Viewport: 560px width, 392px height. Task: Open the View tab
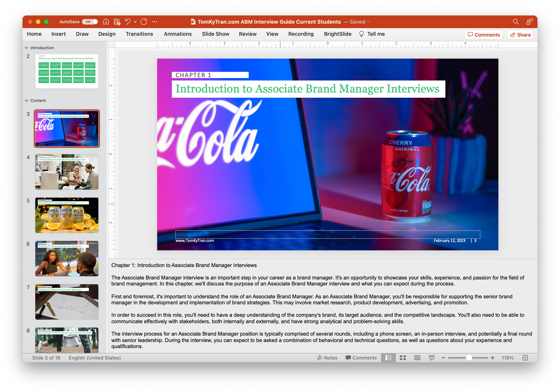coord(272,34)
